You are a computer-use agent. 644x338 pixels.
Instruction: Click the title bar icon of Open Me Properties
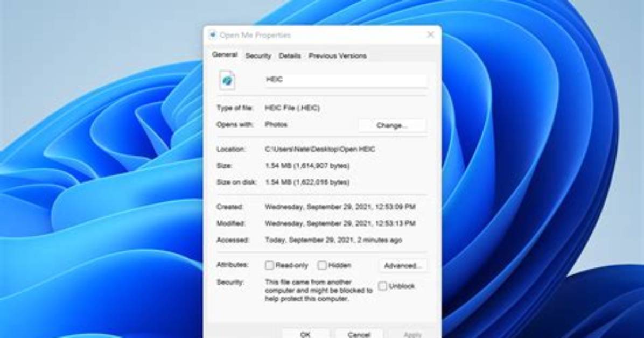click(x=213, y=36)
